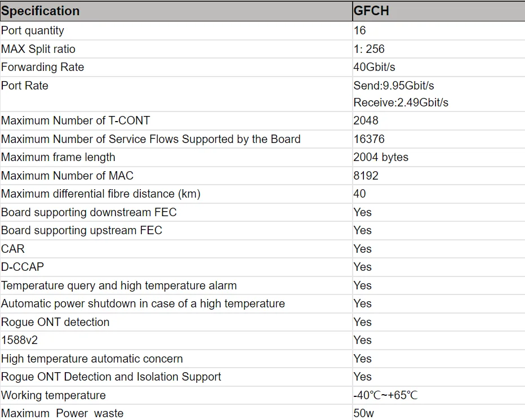Click the Receive:2.49Gbit/s text
The width and height of the screenshot is (525, 420).
[x=401, y=102]
